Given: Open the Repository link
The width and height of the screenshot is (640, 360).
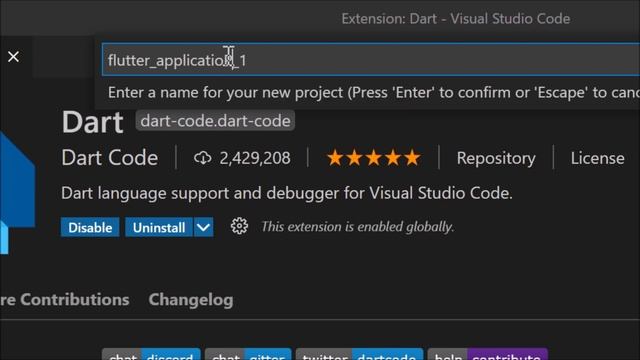Looking at the screenshot, I should [x=496, y=158].
